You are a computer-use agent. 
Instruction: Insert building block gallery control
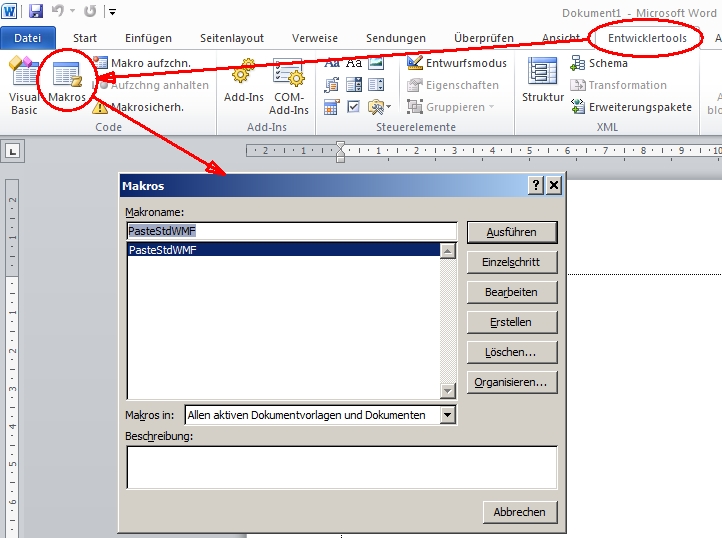pos(332,85)
